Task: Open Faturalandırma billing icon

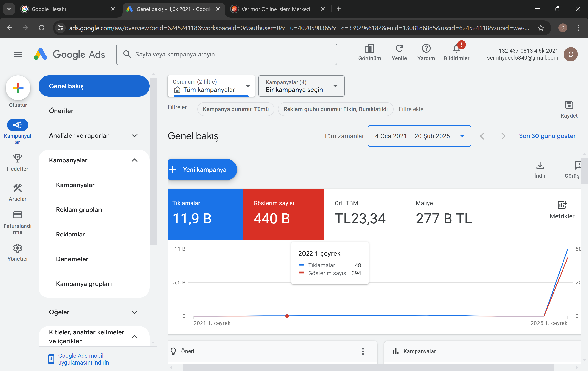Action: tap(17, 215)
